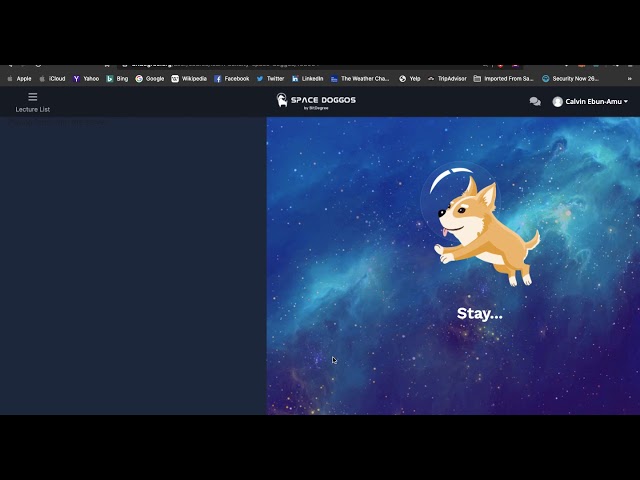The height and width of the screenshot is (480, 640).
Task: Open the Yahoo bookmark
Action: [x=86, y=79]
